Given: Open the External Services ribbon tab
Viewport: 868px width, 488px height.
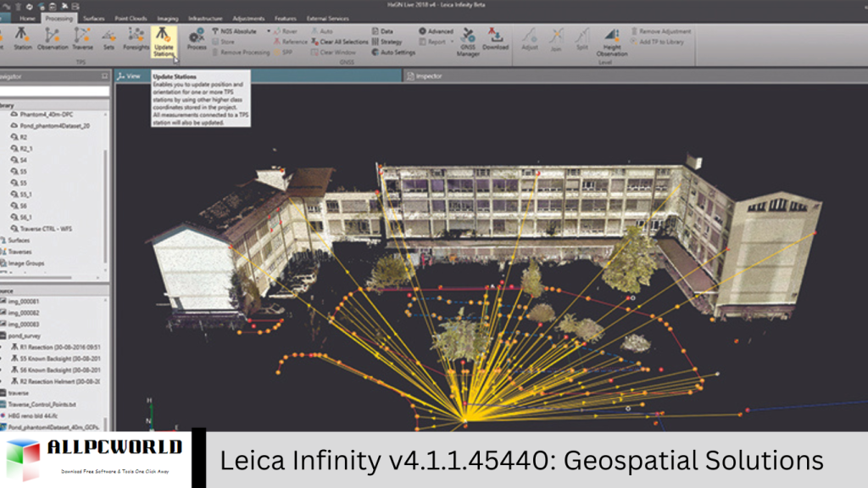Looking at the screenshot, I should coord(327,19).
